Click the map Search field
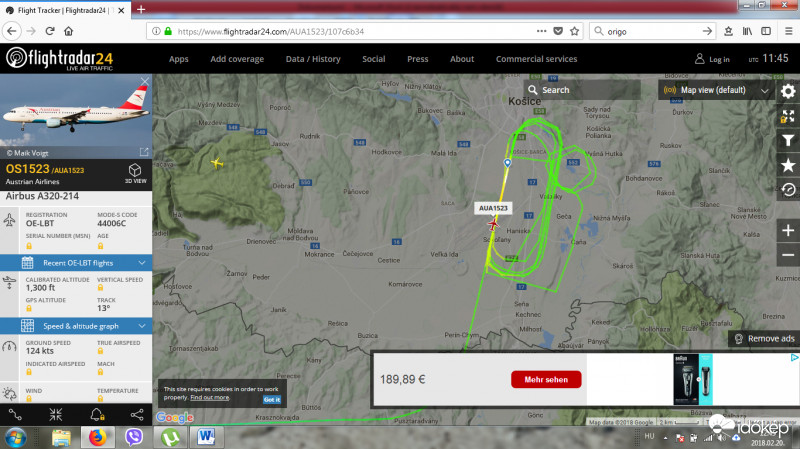The height and width of the screenshot is (449, 800). 582,90
